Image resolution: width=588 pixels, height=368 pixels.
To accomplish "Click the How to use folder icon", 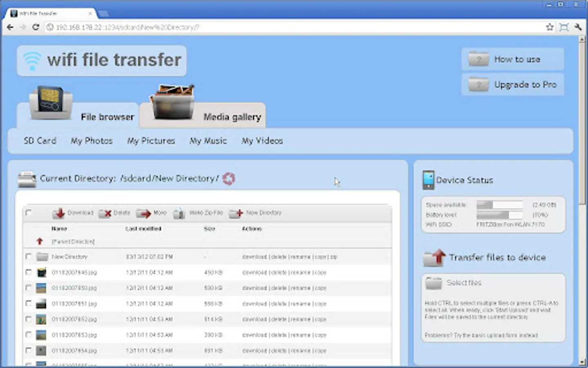I will coord(479,59).
